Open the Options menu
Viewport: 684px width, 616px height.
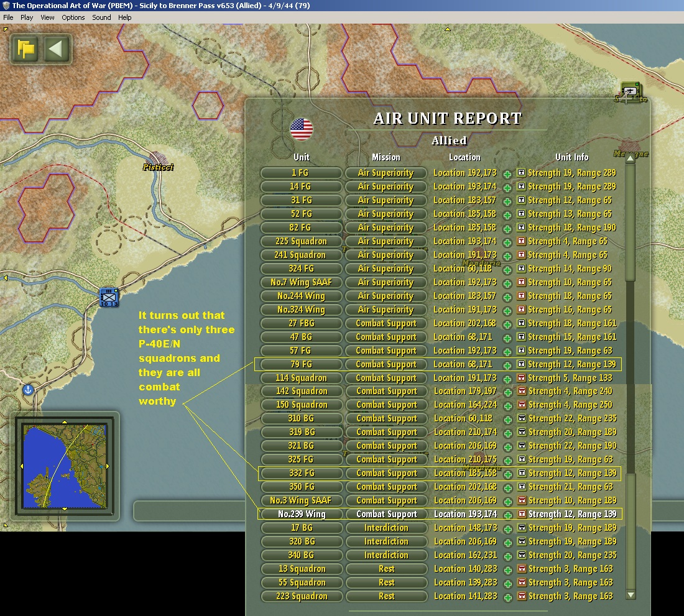(x=73, y=17)
